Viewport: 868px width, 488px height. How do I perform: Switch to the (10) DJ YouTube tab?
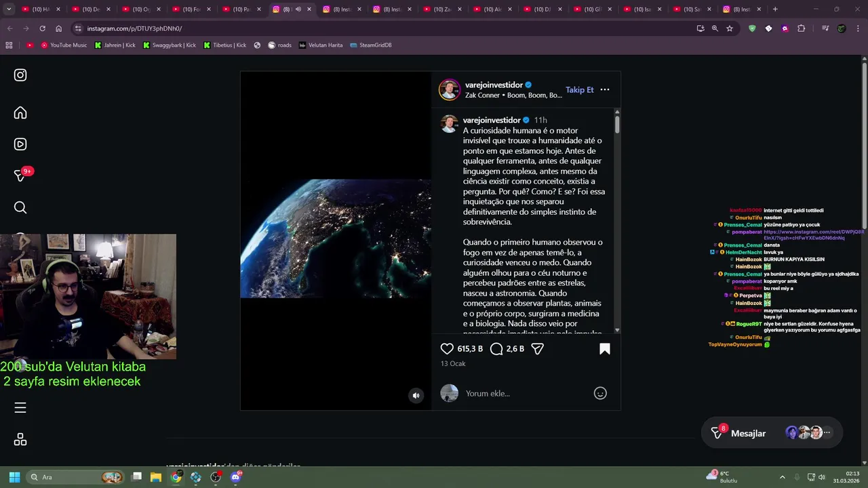(542, 9)
